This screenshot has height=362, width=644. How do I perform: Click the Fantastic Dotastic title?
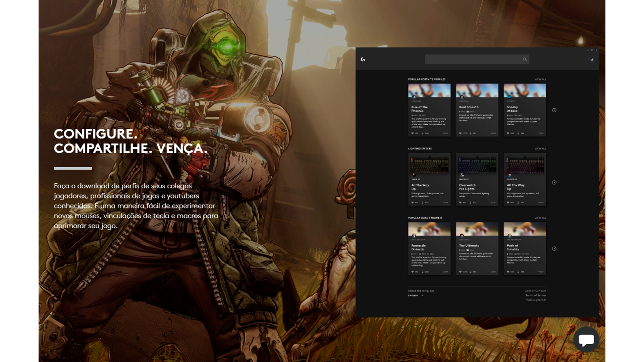(419, 247)
